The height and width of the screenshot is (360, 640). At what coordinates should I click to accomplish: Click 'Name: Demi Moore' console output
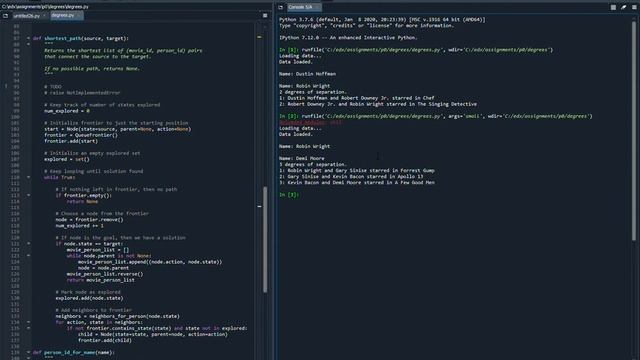pos(302,158)
